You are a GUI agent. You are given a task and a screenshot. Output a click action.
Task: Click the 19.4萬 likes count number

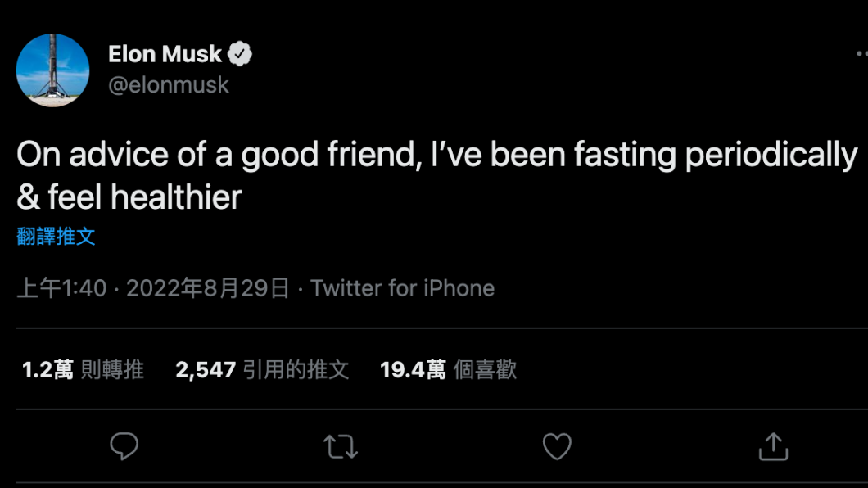413,369
